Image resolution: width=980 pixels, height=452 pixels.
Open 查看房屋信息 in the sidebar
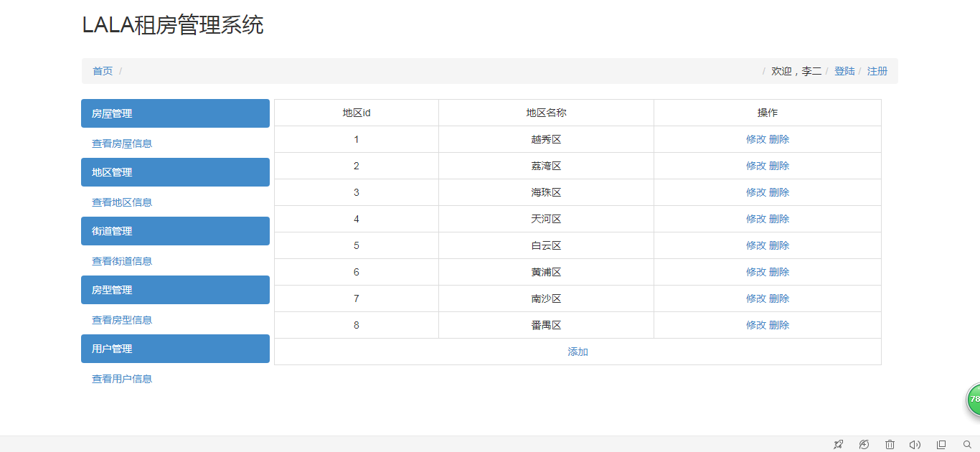pos(122,143)
